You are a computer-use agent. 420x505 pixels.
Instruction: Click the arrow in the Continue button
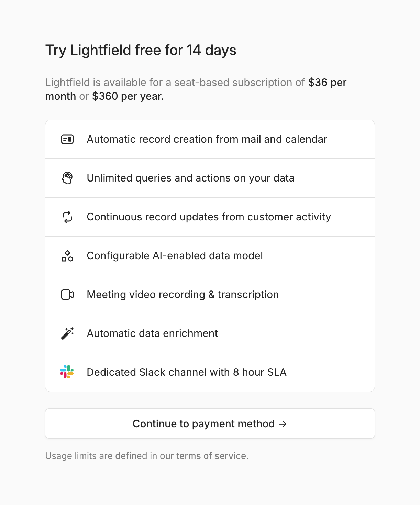[x=283, y=424]
